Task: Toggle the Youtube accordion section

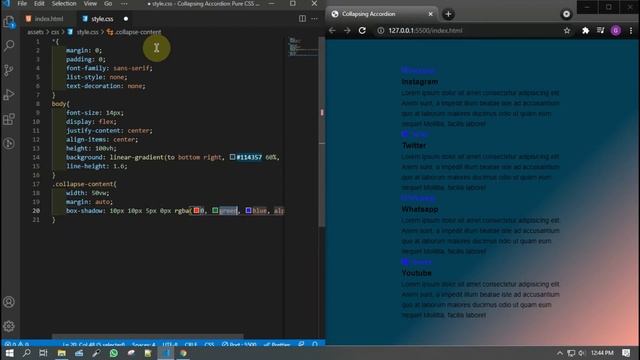Action: pyautogui.click(x=416, y=273)
